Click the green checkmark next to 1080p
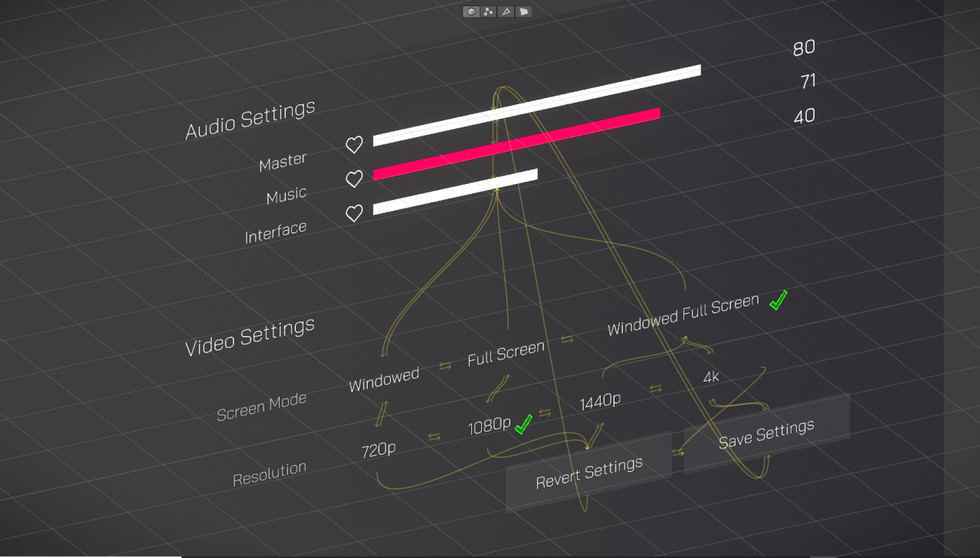Viewport: 980px width, 558px height. click(x=524, y=424)
